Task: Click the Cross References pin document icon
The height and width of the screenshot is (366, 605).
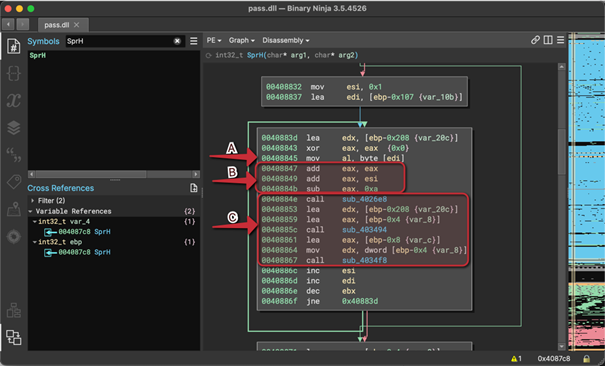Action: click(194, 188)
